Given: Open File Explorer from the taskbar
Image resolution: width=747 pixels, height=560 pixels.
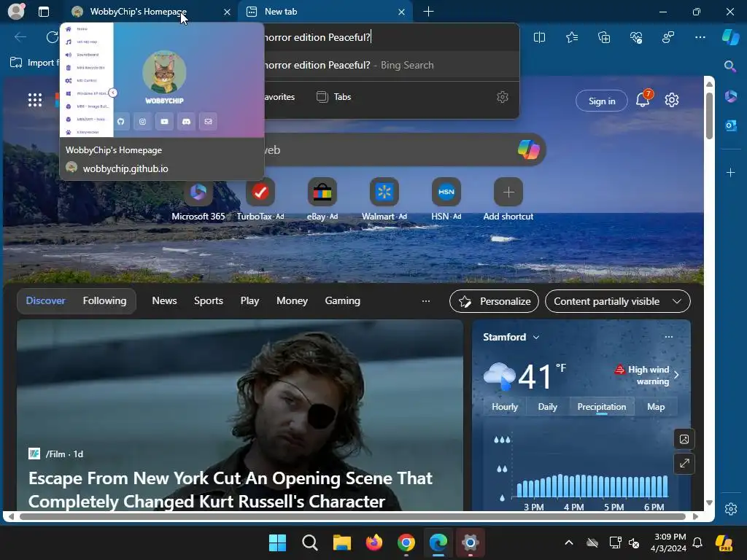Looking at the screenshot, I should 341,542.
